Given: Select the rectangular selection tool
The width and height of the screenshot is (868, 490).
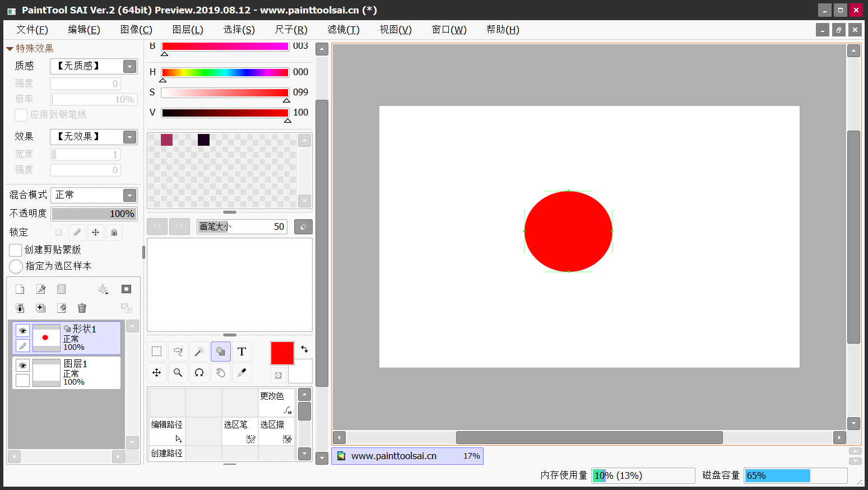Looking at the screenshot, I should pos(157,352).
